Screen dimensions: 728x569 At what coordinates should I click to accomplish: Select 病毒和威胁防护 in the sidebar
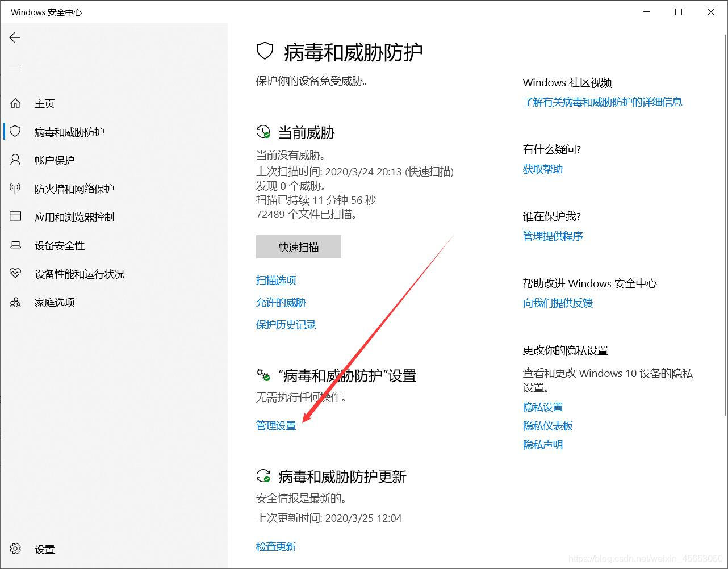tap(69, 132)
